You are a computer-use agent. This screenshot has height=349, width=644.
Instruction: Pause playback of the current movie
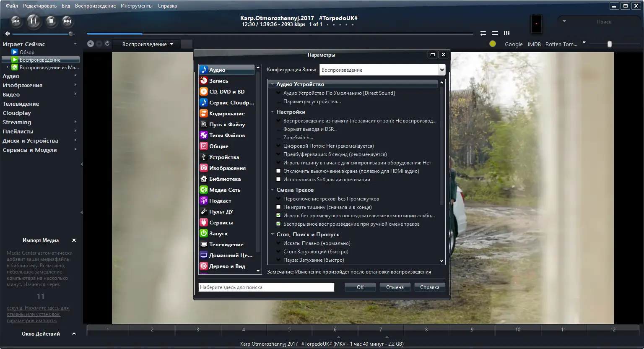(x=34, y=21)
